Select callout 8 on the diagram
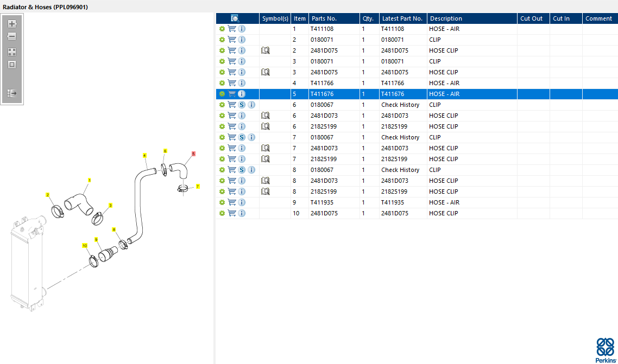The image size is (618, 364). [x=114, y=230]
